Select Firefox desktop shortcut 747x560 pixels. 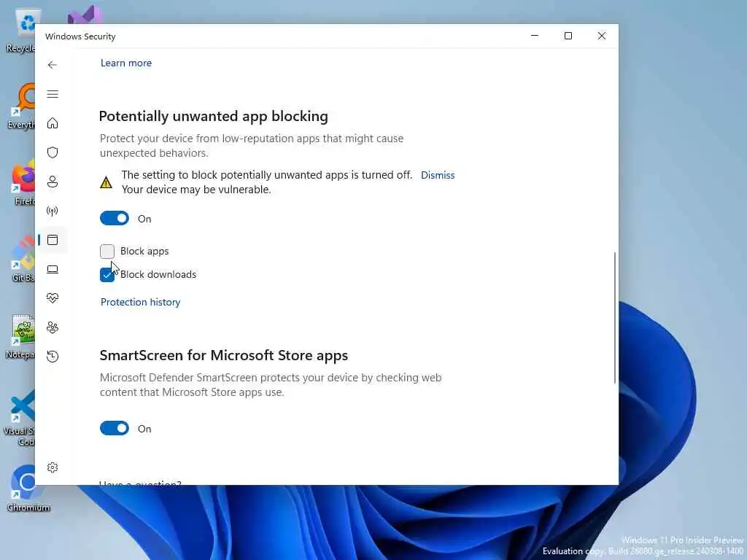24,183
